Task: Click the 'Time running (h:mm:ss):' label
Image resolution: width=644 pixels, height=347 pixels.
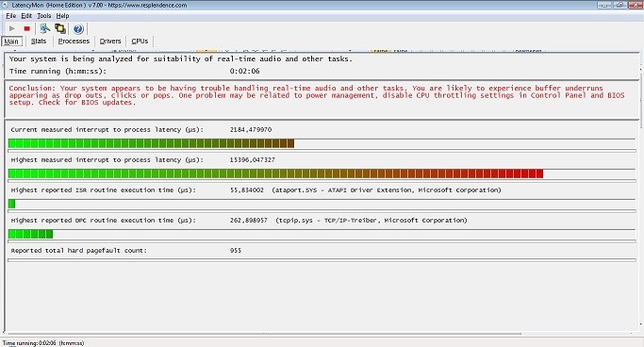Action: point(58,71)
